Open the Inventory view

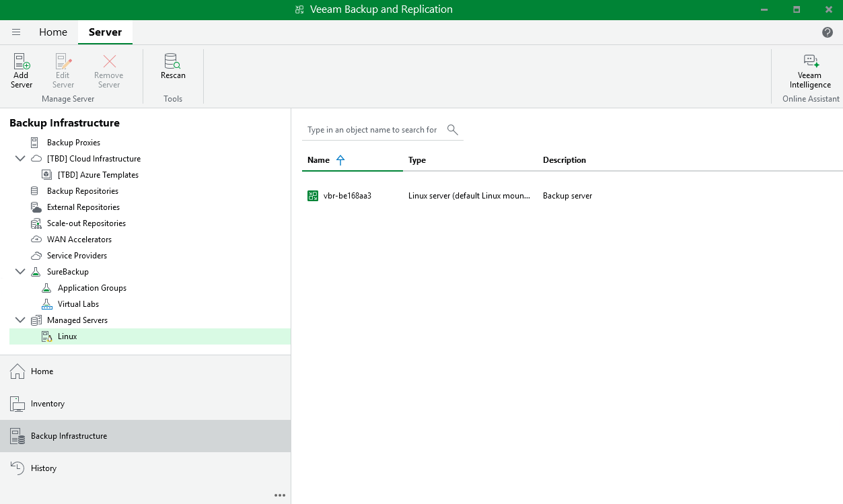point(145,404)
